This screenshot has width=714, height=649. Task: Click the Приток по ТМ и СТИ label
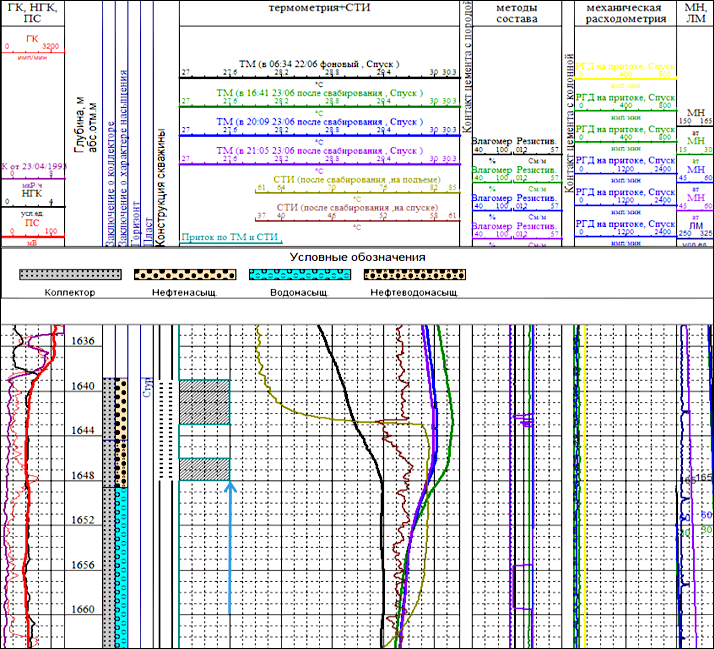[232, 239]
